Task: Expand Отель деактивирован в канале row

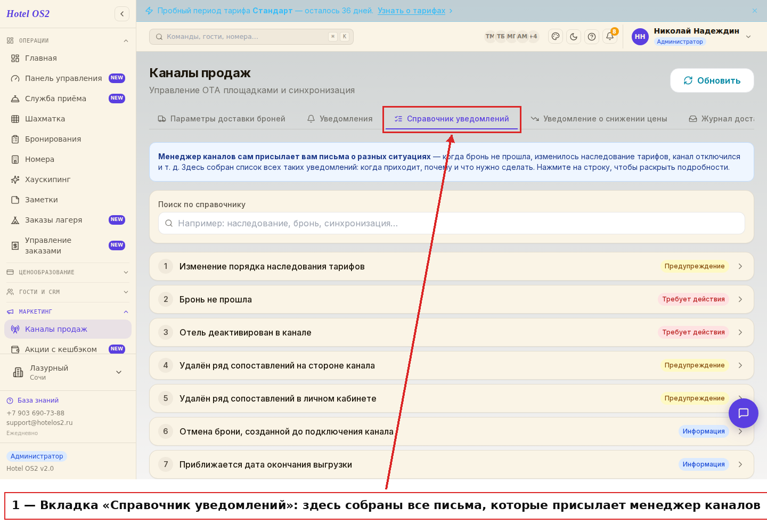Action: click(452, 332)
